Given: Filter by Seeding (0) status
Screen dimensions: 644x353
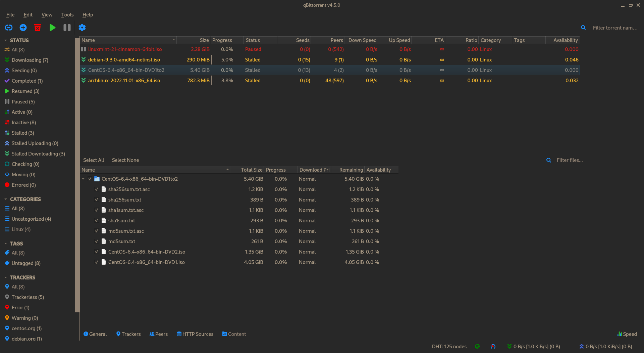Looking at the screenshot, I should point(24,70).
